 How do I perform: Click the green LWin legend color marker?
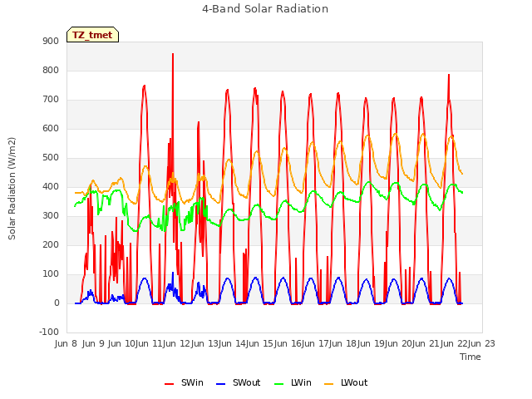pos(279,384)
